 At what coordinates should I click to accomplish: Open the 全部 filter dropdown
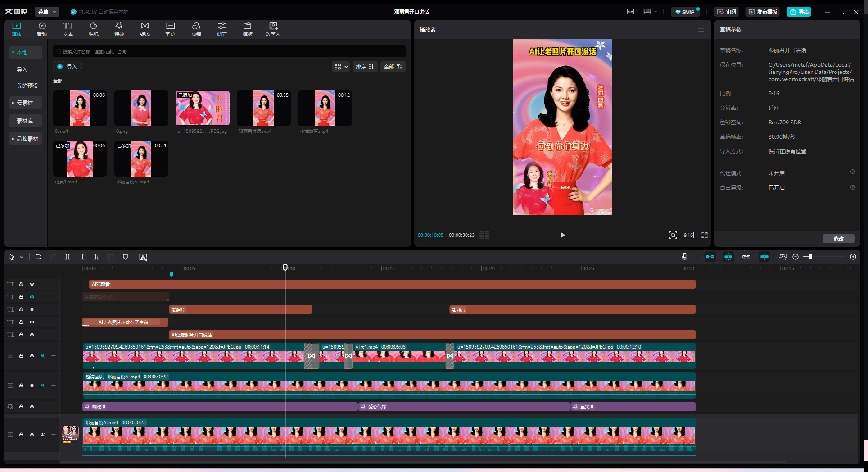point(393,67)
